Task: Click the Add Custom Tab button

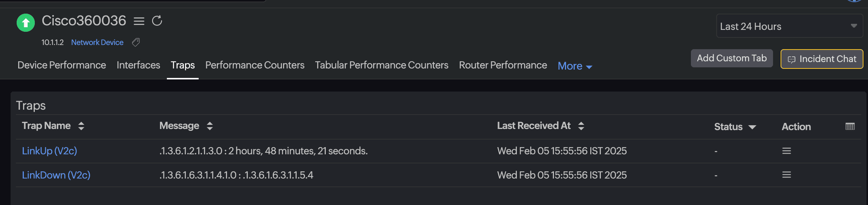Action: 731,58
